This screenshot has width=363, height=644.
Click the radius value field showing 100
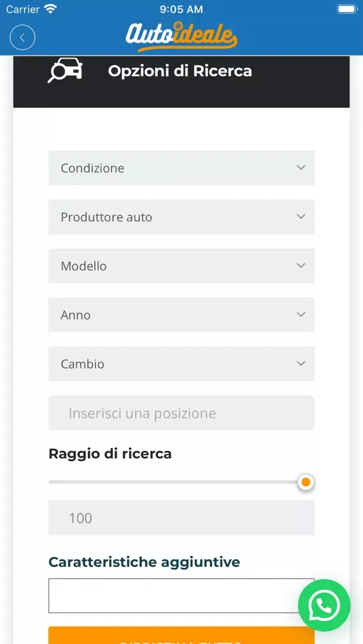pos(181,518)
